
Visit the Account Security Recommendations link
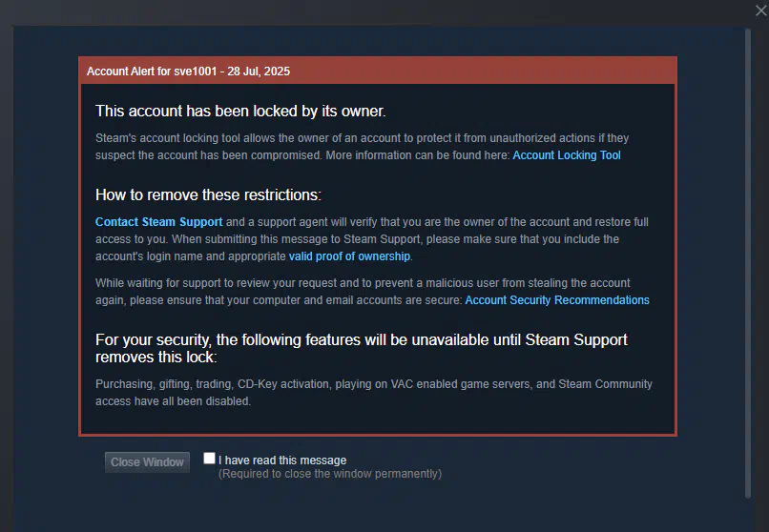click(557, 299)
